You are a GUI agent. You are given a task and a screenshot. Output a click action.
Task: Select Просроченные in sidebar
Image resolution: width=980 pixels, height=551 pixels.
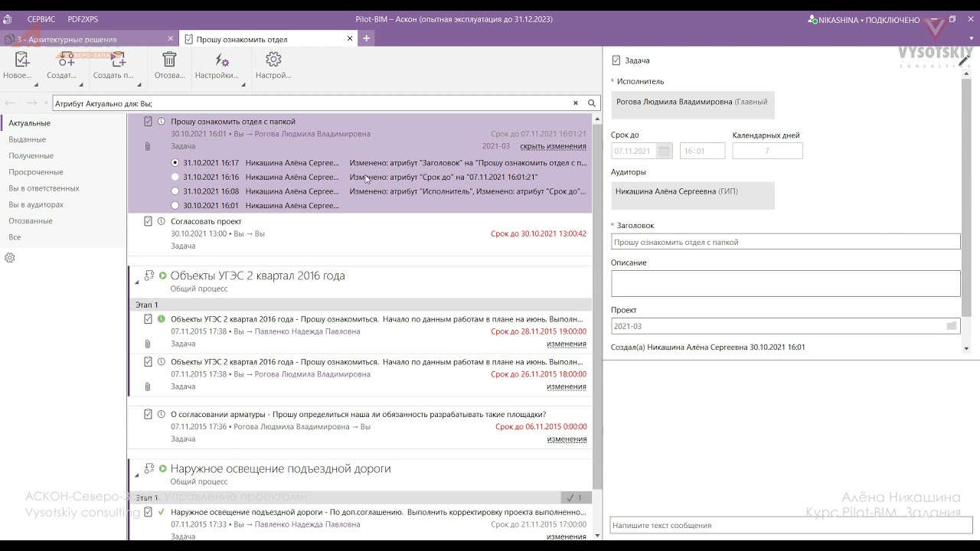tap(36, 172)
